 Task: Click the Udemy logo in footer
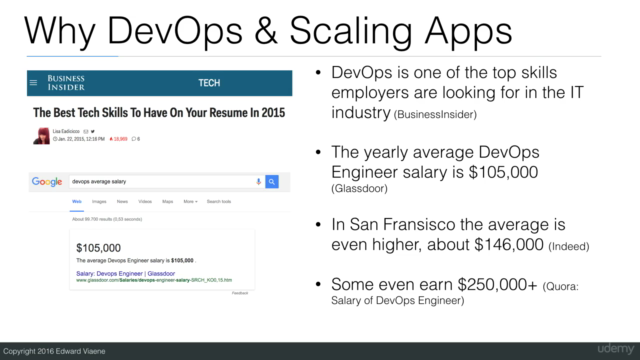tap(616, 349)
